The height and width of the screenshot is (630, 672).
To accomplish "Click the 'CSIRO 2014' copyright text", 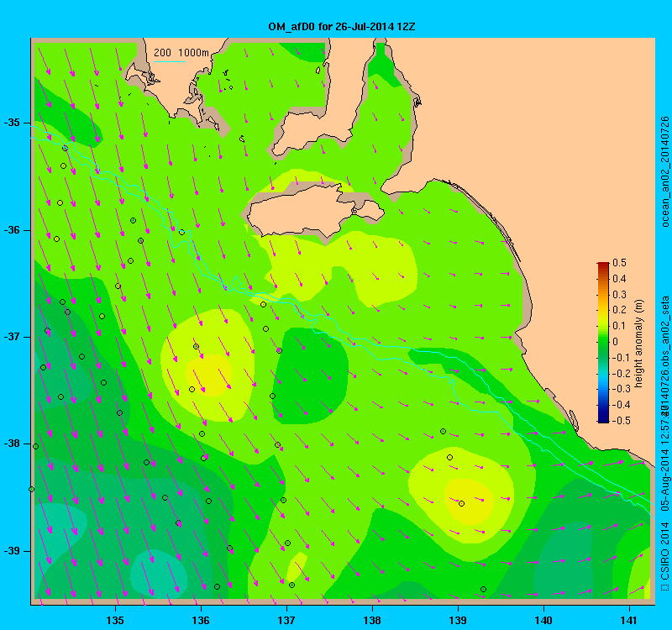I will (664, 550).
